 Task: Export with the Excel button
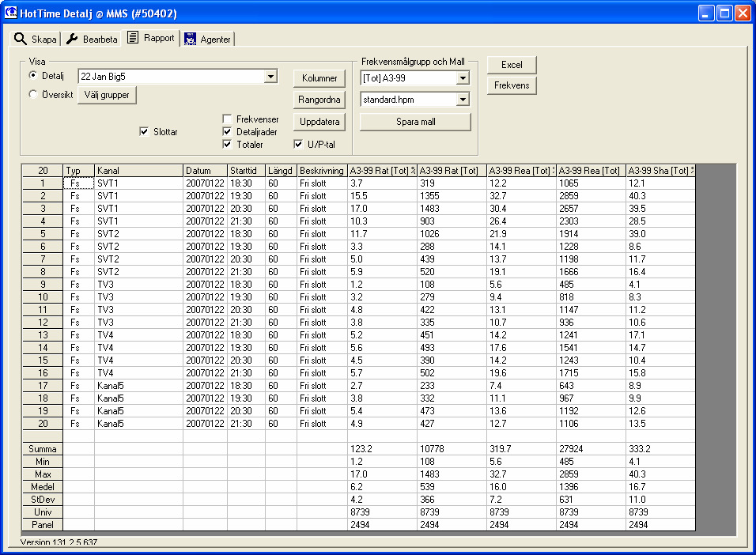point(512,65)
